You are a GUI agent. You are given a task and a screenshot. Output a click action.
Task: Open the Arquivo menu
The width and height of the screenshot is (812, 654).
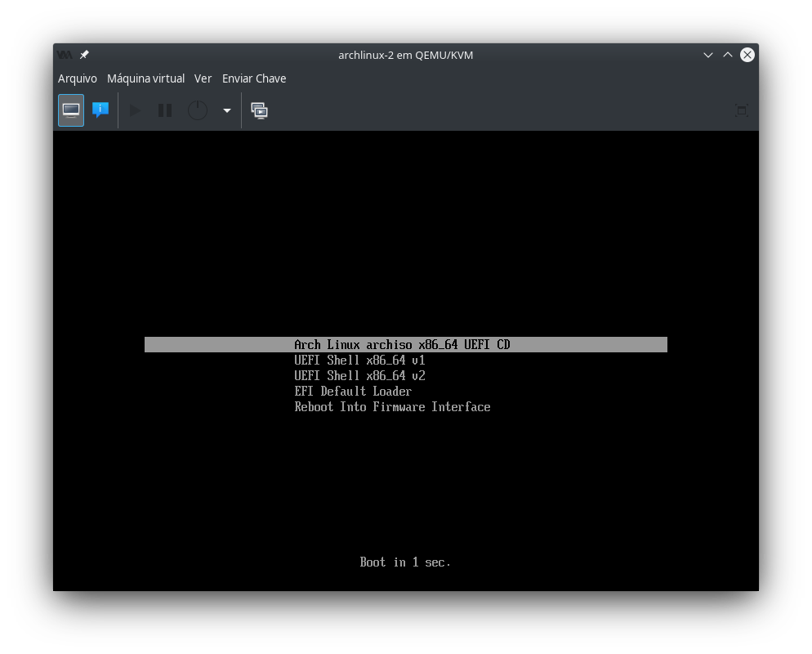pyautogui.click(x=77, y=78)
